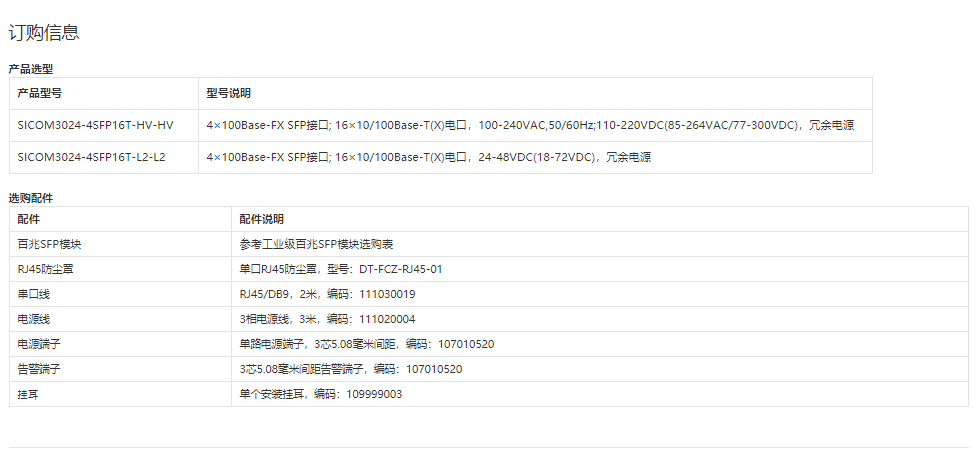
Task: Click the 挂耳 code 109999003 description
Action: 320,394
